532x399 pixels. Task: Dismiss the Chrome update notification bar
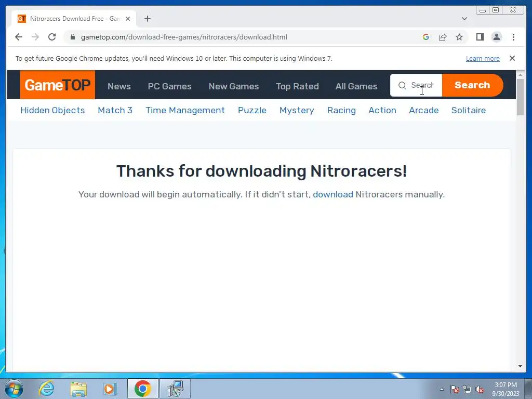(x=512, y=58)
